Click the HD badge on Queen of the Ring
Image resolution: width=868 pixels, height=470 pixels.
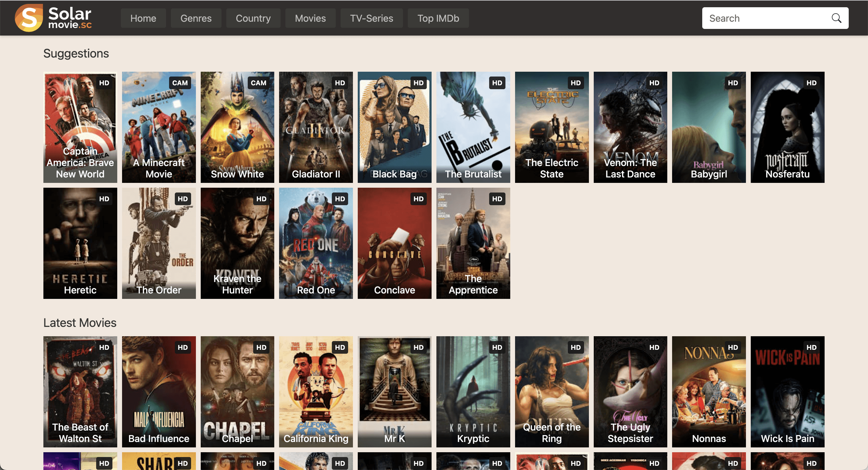pyautogui.click(x=576, y=347)
